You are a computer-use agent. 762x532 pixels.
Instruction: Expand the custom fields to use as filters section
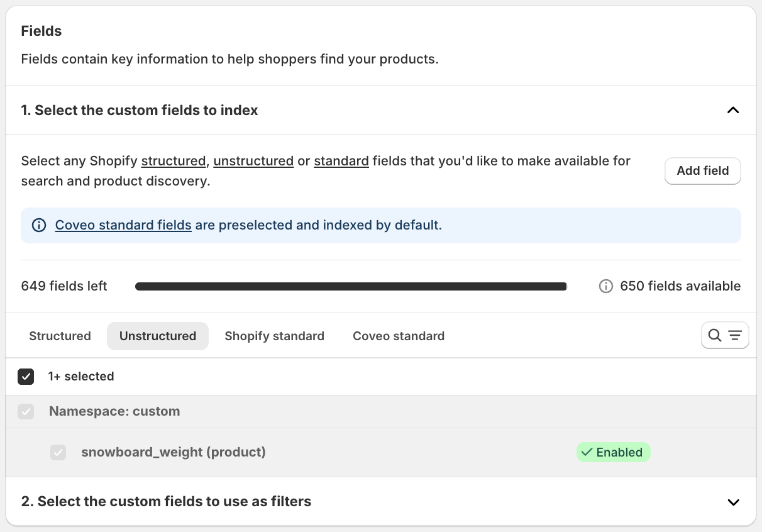(x=732, y=502)
